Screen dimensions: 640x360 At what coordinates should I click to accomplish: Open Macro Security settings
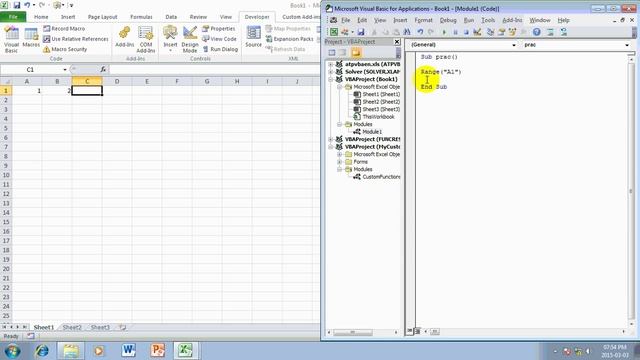tap(65, 49)
